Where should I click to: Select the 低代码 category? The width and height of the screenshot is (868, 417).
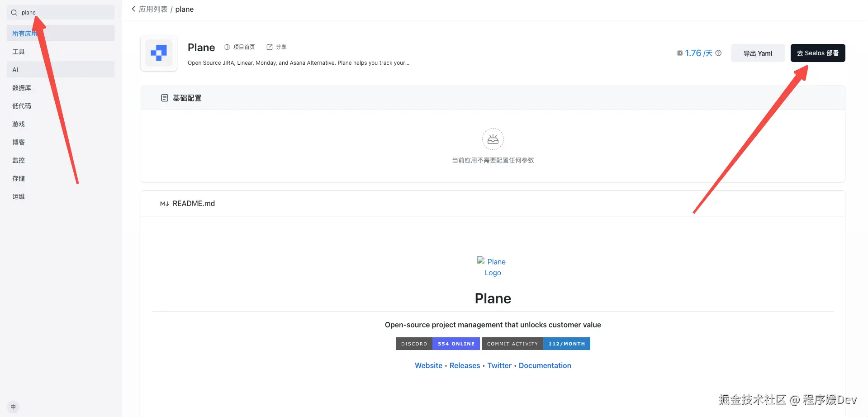61,106
